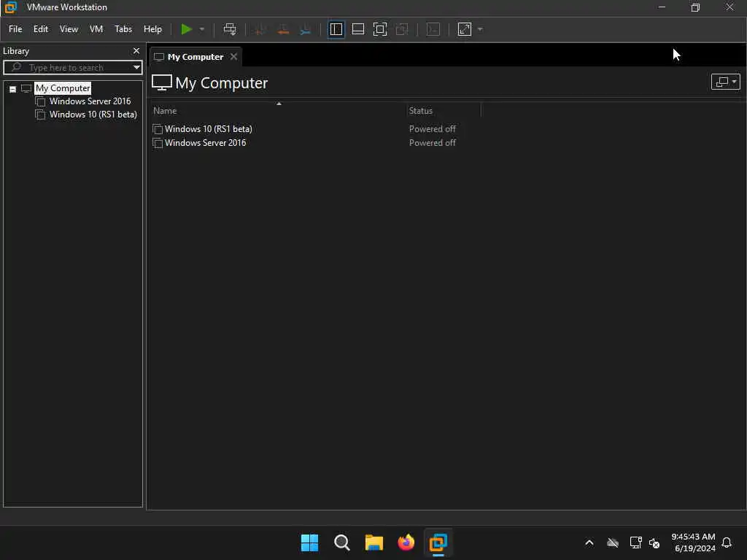
Task: Select Windows Server 2016 in library tree
Action: click(x=90, y=101)
